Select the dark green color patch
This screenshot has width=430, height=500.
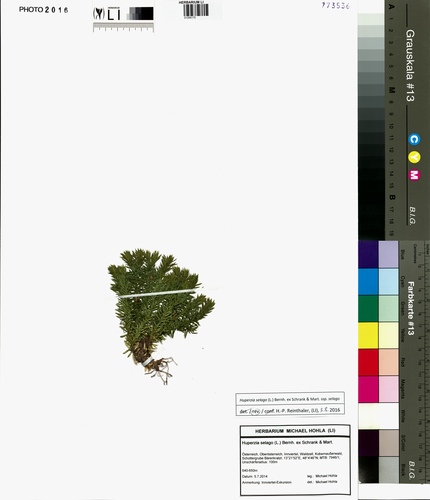tap(368, 308)
